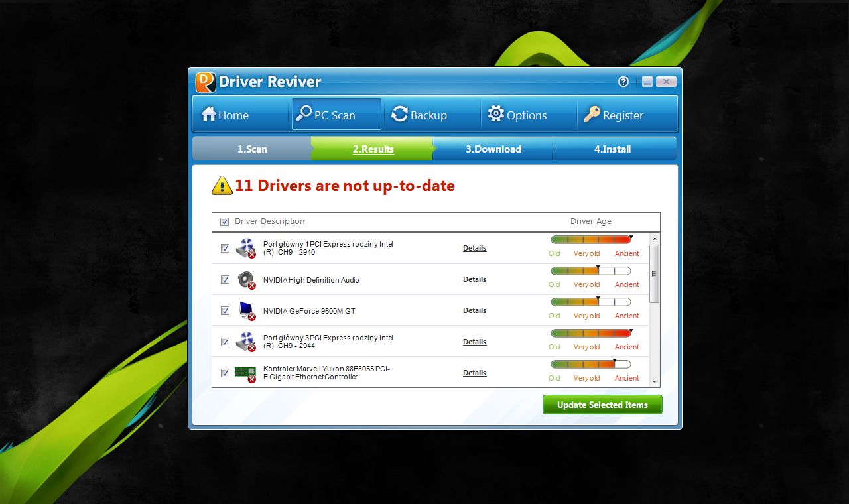849x504 pixels.
Task: Click the driver list scrollbar thumb
Action: point(655,274)
